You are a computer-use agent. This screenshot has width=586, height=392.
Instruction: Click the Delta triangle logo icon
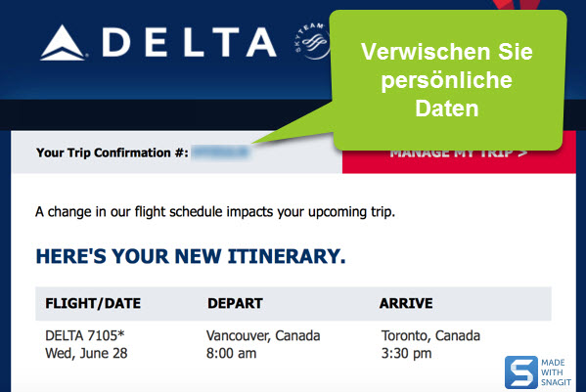pos(63,43)
